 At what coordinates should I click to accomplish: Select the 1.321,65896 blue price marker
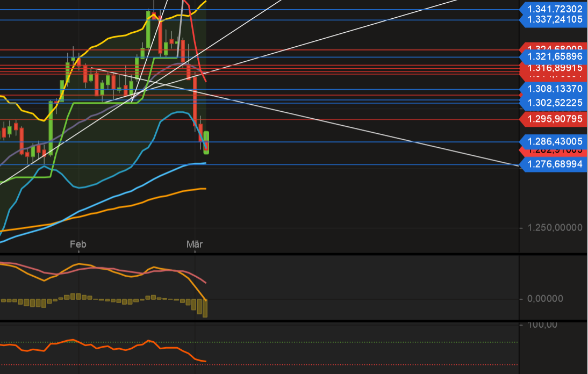(x=553, y=56)
